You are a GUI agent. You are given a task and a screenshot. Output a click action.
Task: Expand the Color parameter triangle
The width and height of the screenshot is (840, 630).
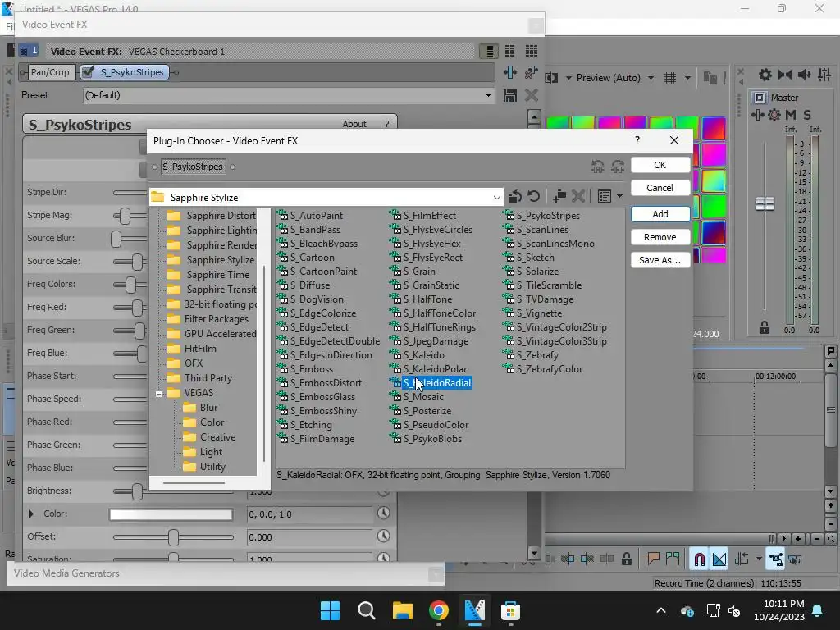coord(30,514)
